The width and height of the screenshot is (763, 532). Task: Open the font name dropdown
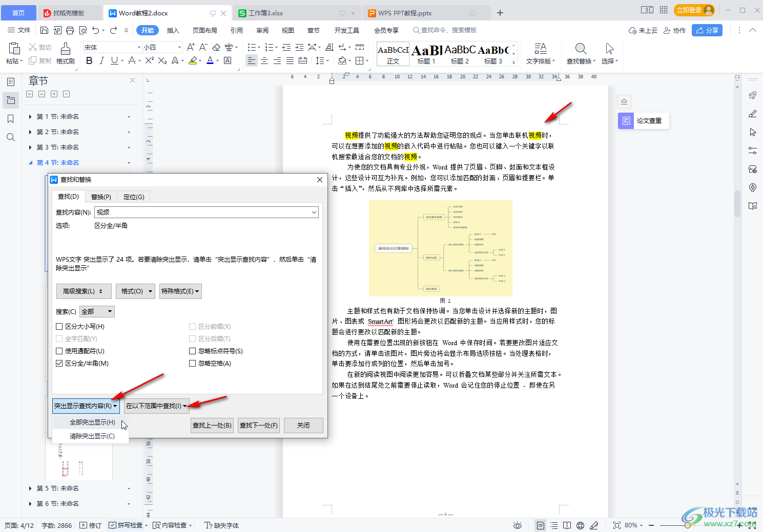(x=139, y=47)
